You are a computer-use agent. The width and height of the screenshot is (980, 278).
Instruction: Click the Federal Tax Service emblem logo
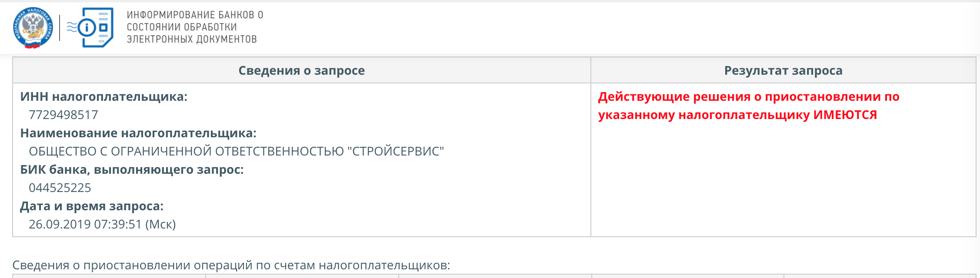[x=33, y=28]
